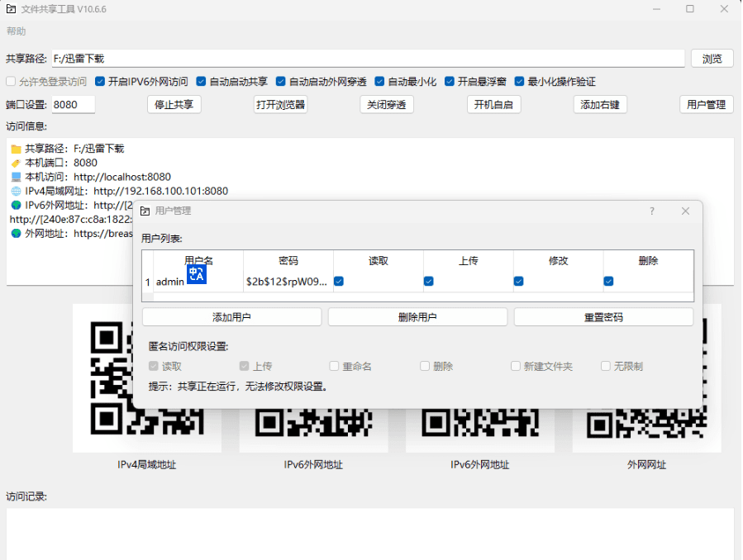The height and width of the screenshot is (560, 743).
Task: Click the computer icon beside 本机访问
Action: [x=17, y=177]
